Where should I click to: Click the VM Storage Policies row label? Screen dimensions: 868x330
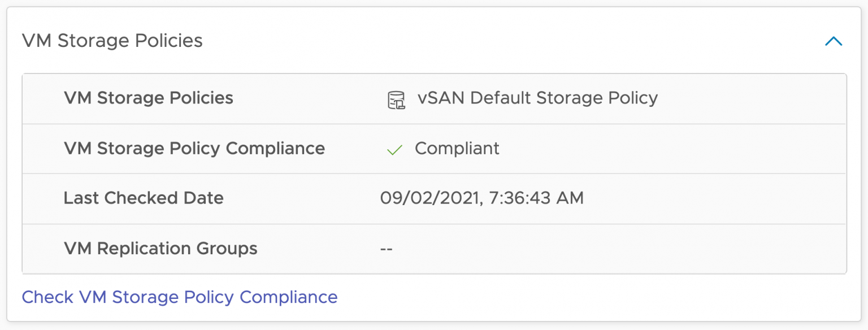coord(148,98)
